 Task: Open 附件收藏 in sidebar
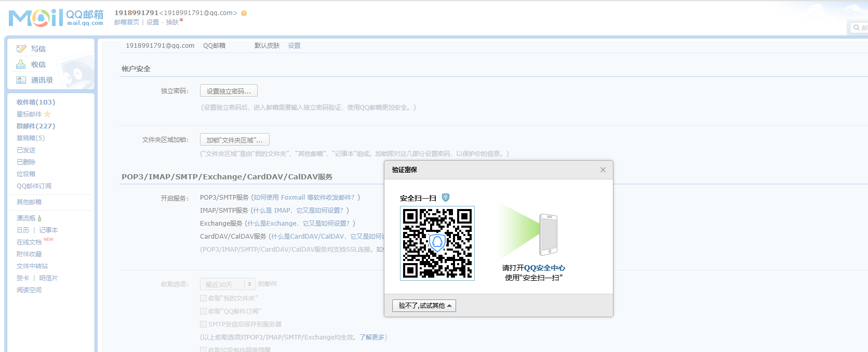coord(29,254)
